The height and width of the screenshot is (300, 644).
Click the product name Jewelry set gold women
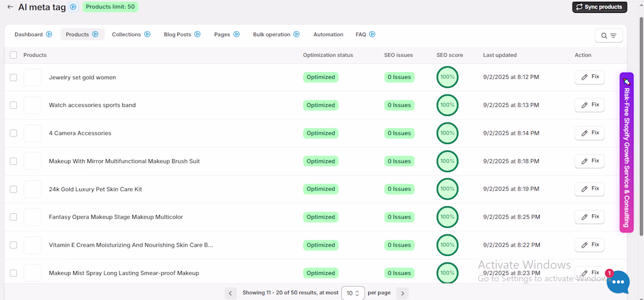coord(82,77)
